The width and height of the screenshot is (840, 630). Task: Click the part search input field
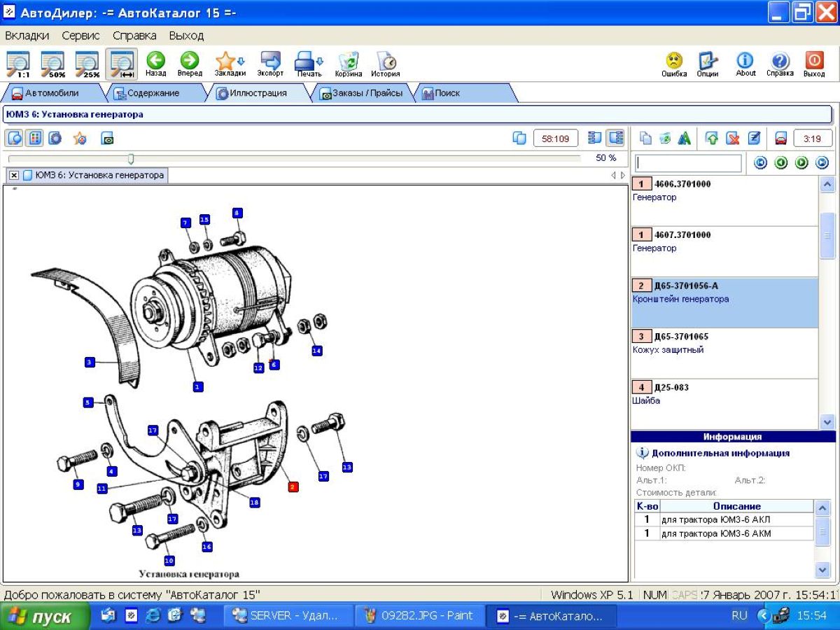tap(687, 163)
